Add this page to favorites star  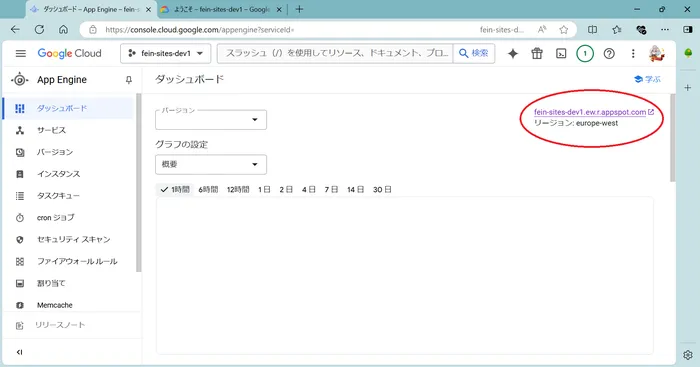[564, 30]
